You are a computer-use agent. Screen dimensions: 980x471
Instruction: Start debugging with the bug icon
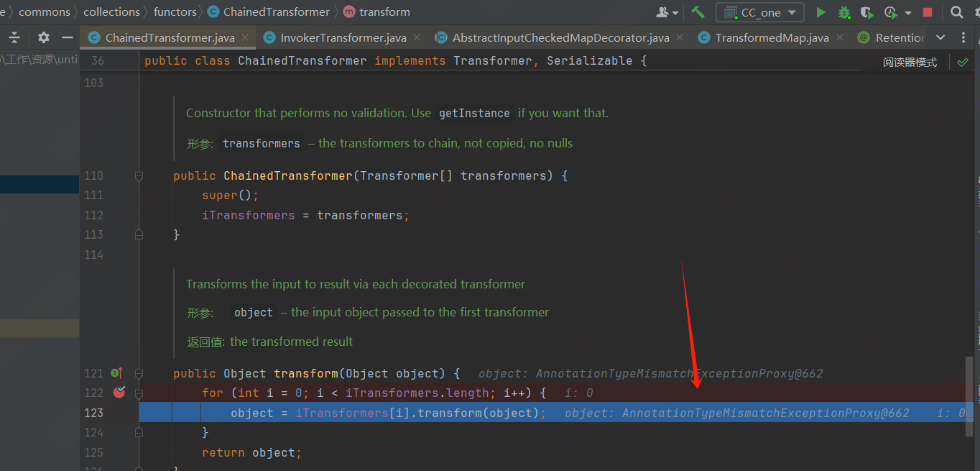844,12
